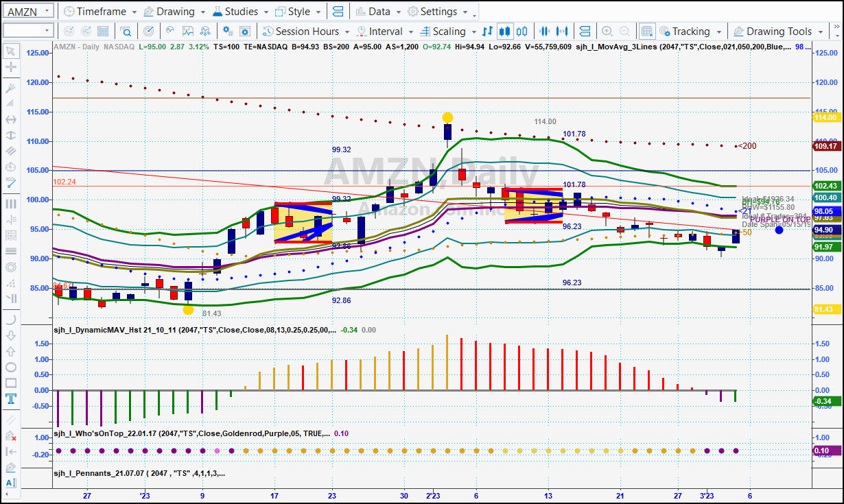The height and width of the screenshot is (504, 844).
Task: Click the sjh_I_Who'sOnTop study label
Action: (192, 433)
